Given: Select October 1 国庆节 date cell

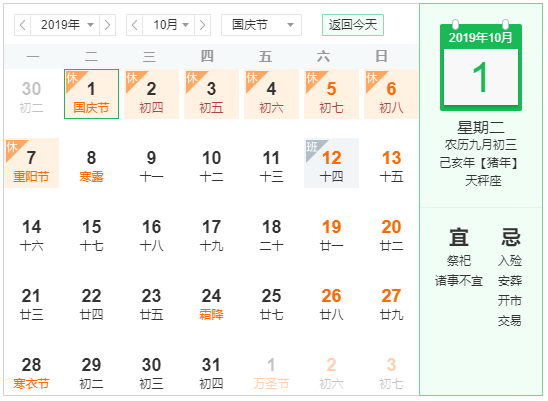Looking at the screenshot, I should [x=92, y=94].
